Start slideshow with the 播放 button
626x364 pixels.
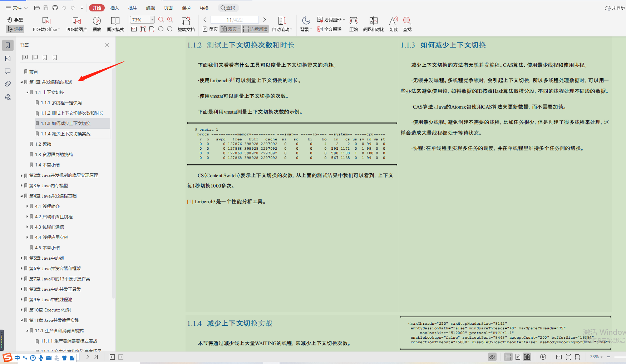click(x=97, y=24)
